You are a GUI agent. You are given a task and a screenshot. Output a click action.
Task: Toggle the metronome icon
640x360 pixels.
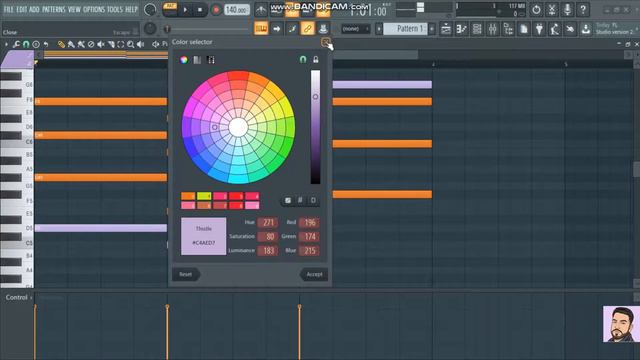(x=261, y=10)
